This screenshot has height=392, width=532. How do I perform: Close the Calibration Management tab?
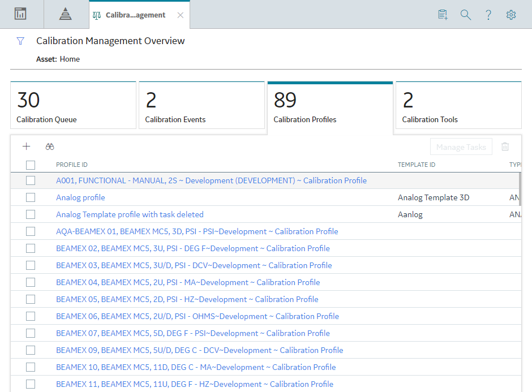pos(181,15)
